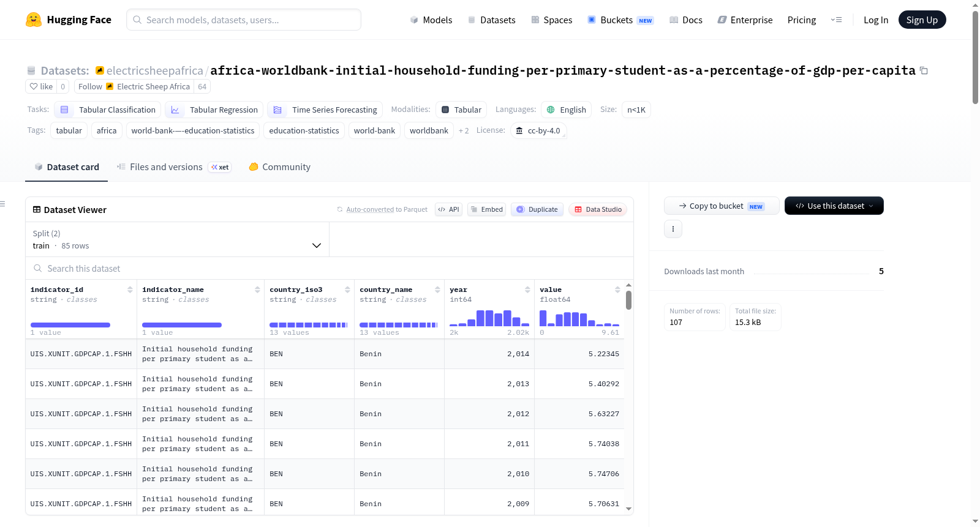The image size is (980, 527).
Task: Open Enterprise in the top navigation
Action: 745,20
